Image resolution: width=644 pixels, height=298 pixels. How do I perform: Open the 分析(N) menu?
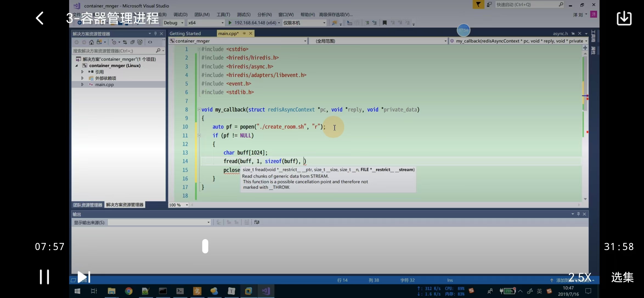coord(265,15)
